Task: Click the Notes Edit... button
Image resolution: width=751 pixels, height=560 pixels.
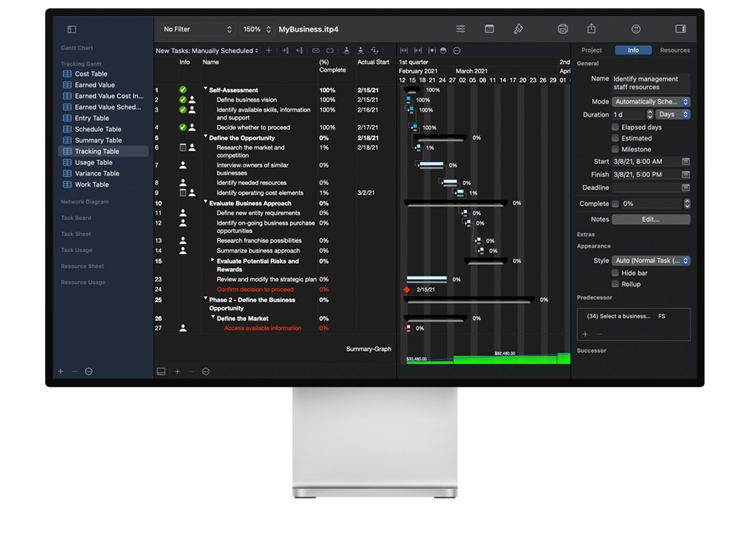Action: point(651,219)
